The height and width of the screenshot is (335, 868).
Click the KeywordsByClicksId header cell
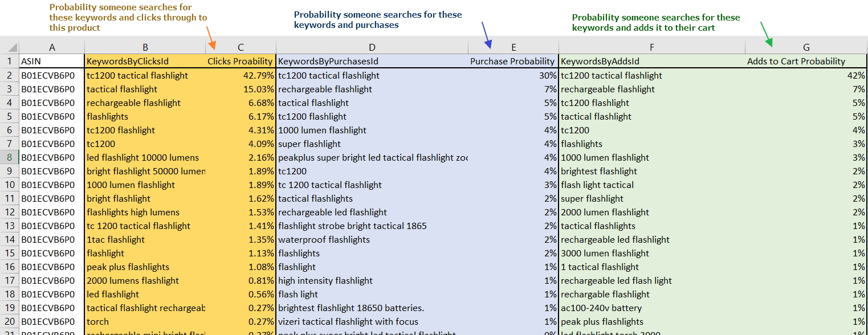(145, 62)
